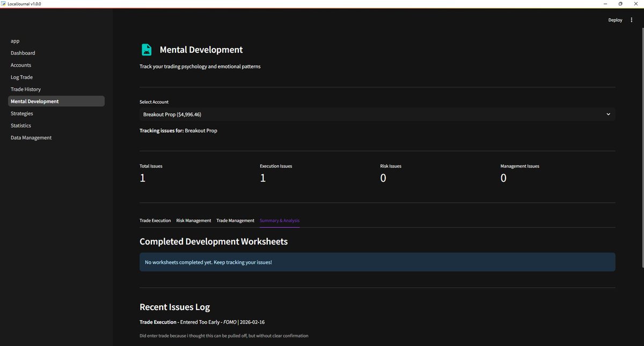Image resolution: width=644 pixels, height=346 pixels.
Task: Open Strategies page in sidebar
Action: [x=22, y=113]
